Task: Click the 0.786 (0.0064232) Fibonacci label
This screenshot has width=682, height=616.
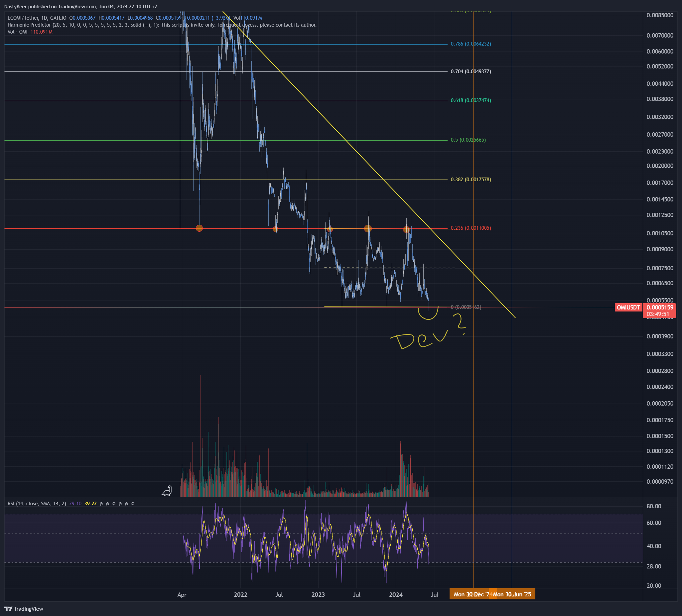Action: (471, 44)
